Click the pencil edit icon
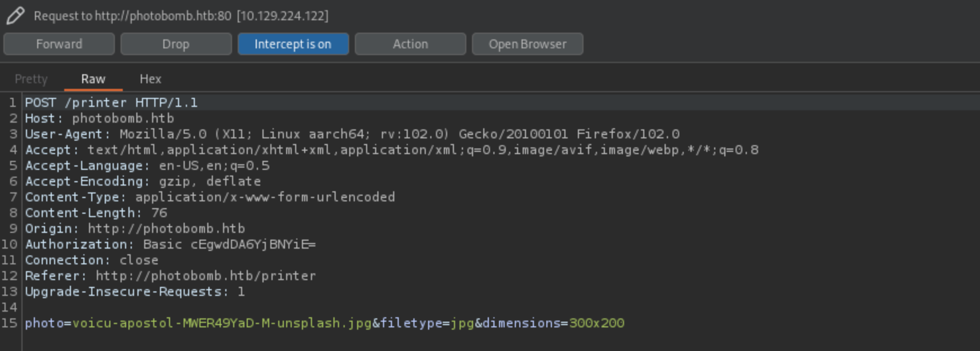The image size is (980, 351). click(x=15, y=15)
